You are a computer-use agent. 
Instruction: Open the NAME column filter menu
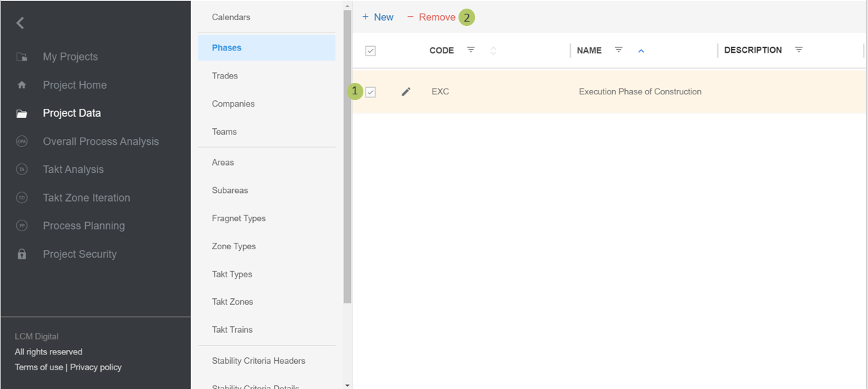619,50
